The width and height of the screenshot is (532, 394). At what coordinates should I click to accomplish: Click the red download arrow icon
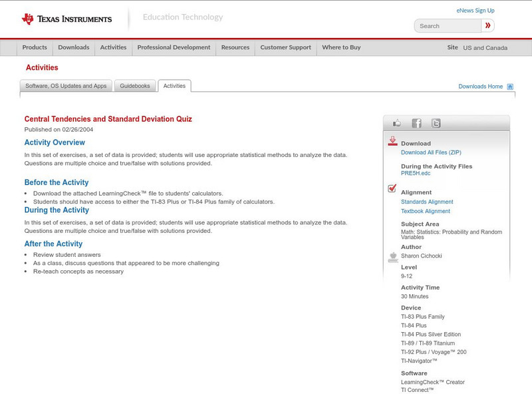point(392,141)
